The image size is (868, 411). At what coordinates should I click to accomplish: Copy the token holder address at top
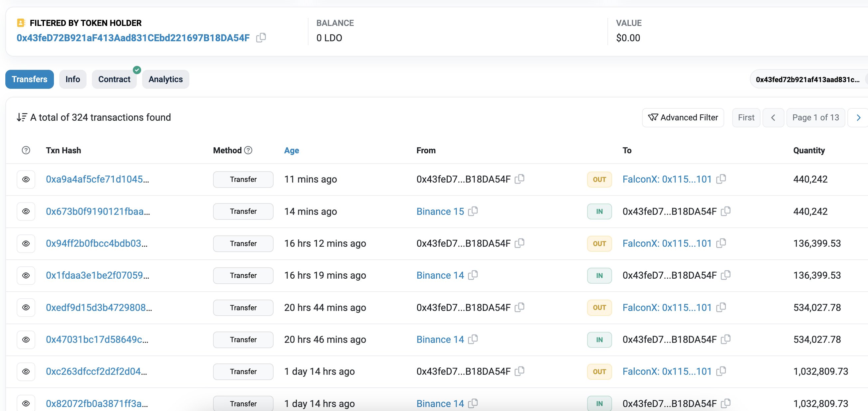(261, 37)
